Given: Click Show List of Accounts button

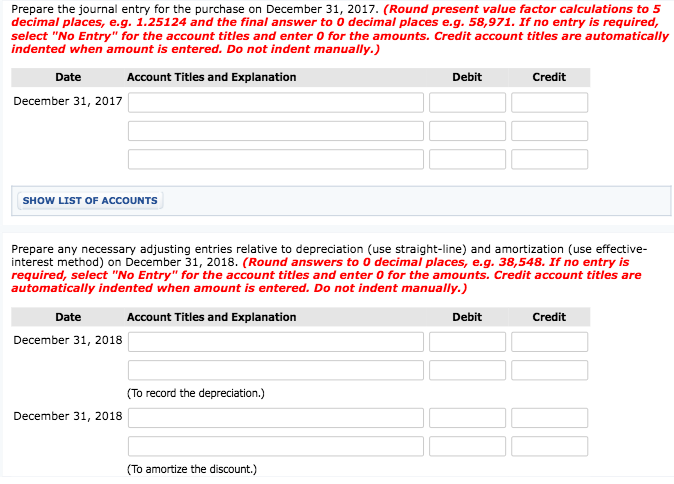Looking at the screenshot, I should (90, 200).
